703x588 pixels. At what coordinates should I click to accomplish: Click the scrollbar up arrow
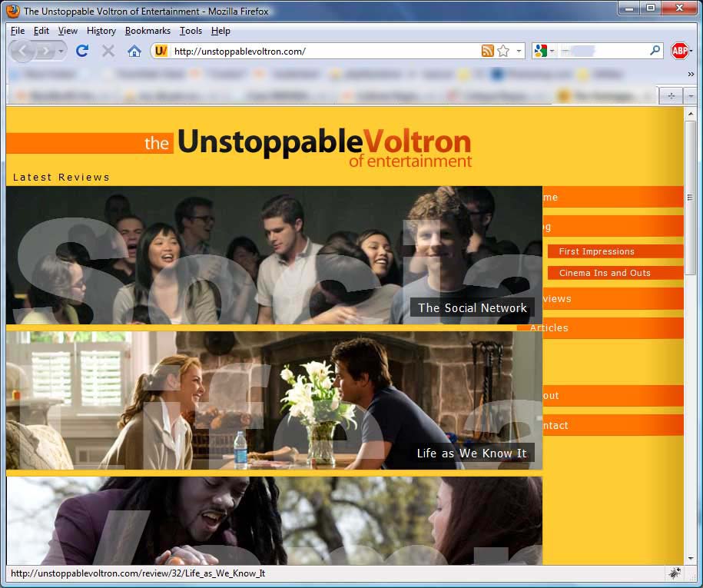(x=691, y=114)
